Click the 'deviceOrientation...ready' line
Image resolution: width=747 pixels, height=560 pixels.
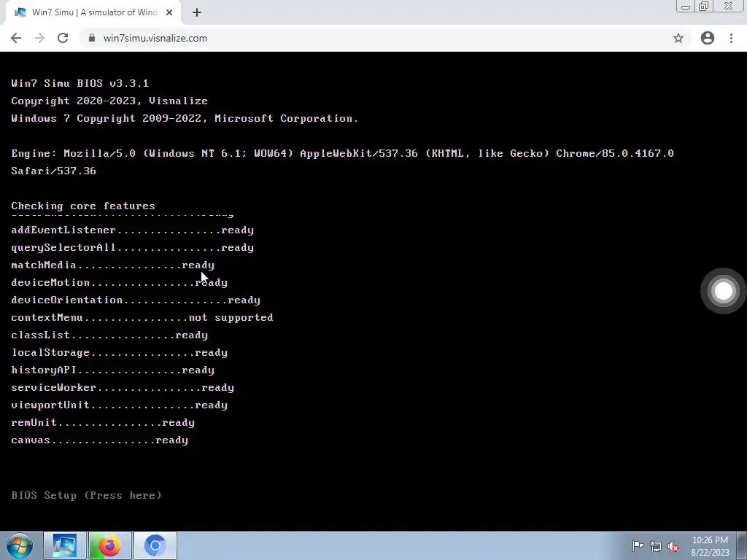point(136,300)
